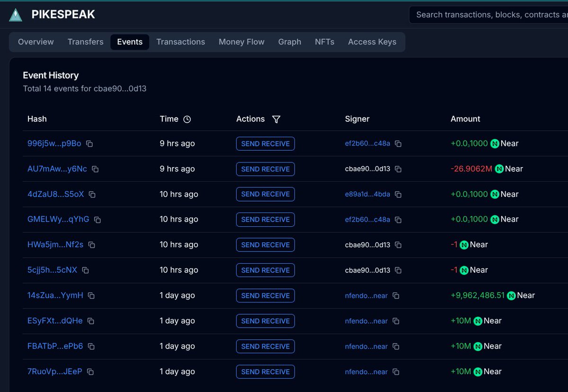The height and width of the screenshot is (392, 568).
Task: Copy hash FBATbP...ePb6
Action: click(x=91, y=347)
